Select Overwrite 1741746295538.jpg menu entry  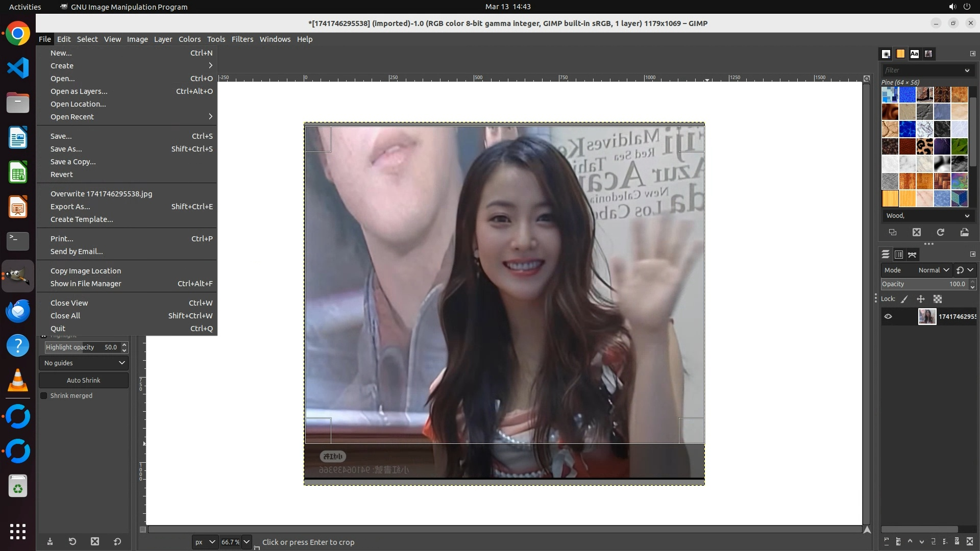point(101,194)
